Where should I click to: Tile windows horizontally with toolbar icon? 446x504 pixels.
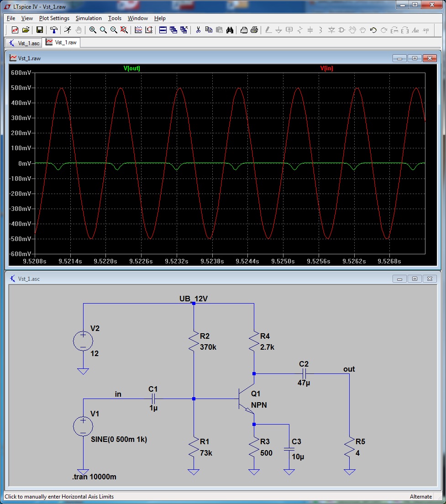click(163, 30)
